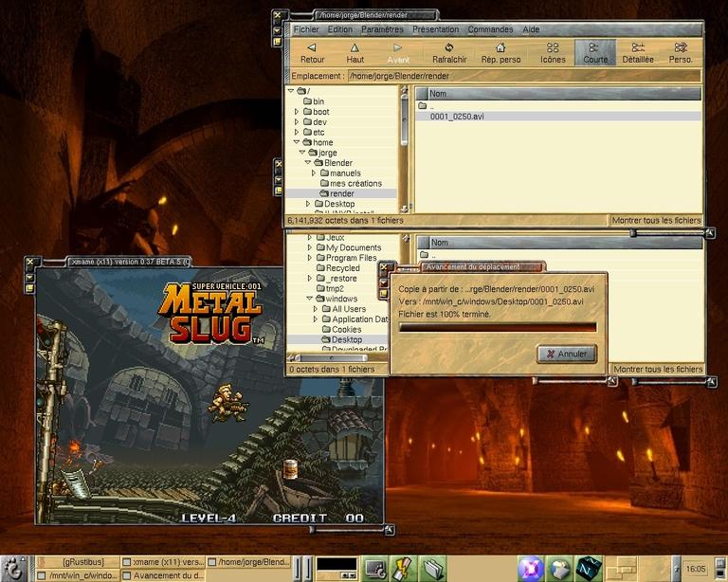This screenshot has width=728, height=582.
Task: Open the file manager folder panel icon
Action: [x=434, y=569]
